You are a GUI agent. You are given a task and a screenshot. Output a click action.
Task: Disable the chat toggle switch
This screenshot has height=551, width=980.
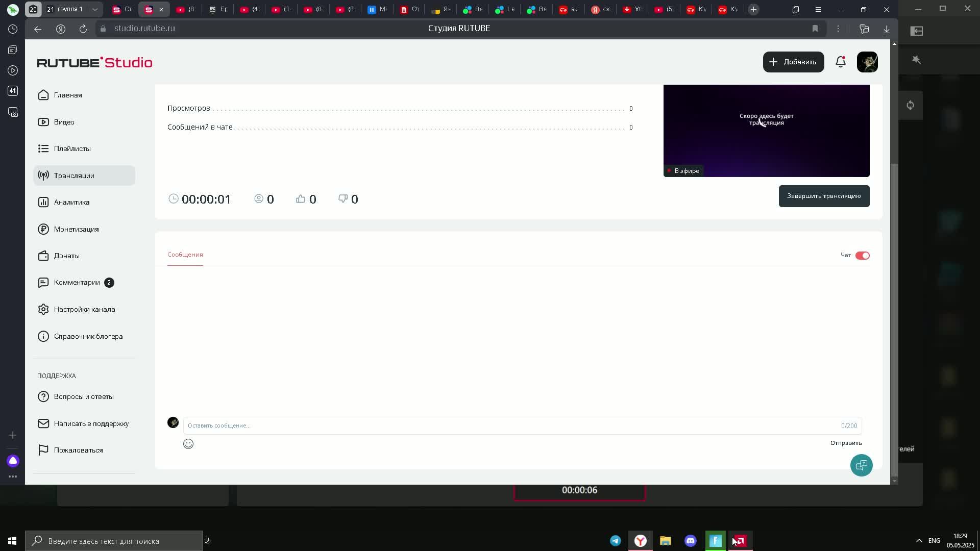point(862,256)
